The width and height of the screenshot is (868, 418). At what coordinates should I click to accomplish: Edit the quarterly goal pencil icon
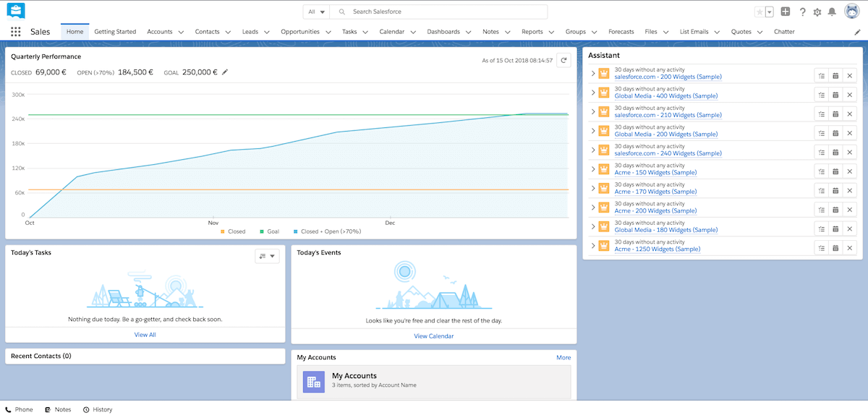pos(225,72)
